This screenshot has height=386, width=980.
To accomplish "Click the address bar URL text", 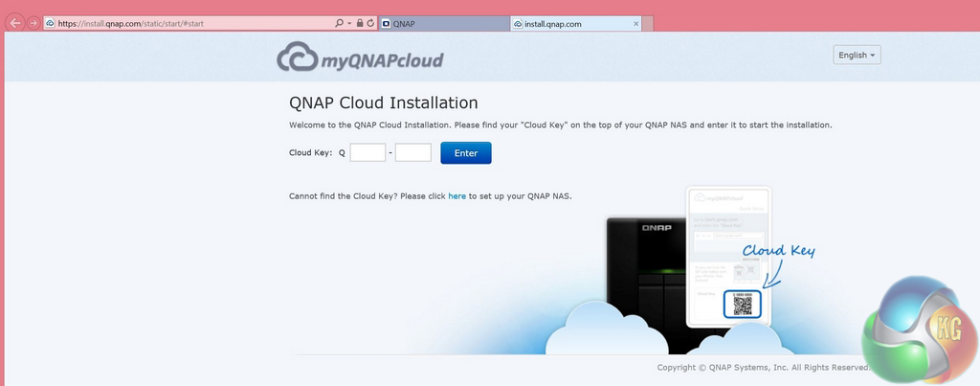I will (x=130, y=24).
